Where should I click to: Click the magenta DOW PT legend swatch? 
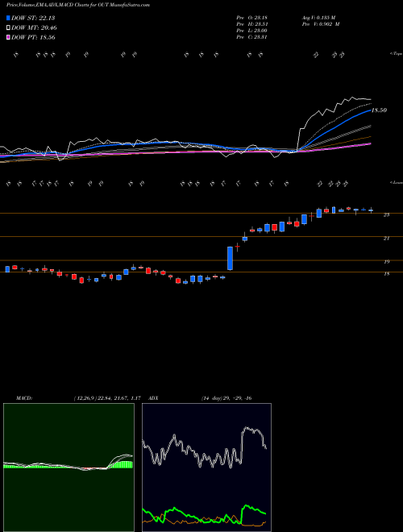coord(9,37)
